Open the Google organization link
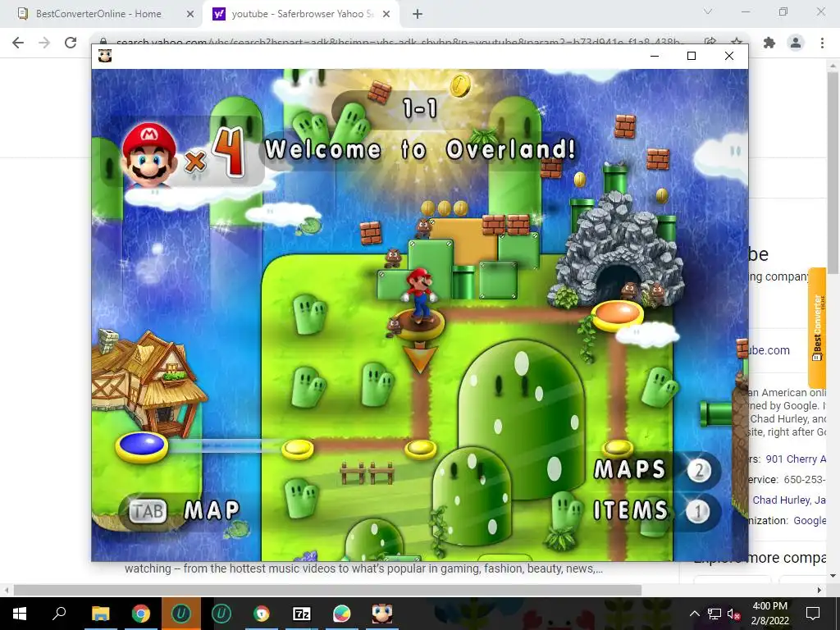Viewport: 840px width, 630px height. coord(809,520)
